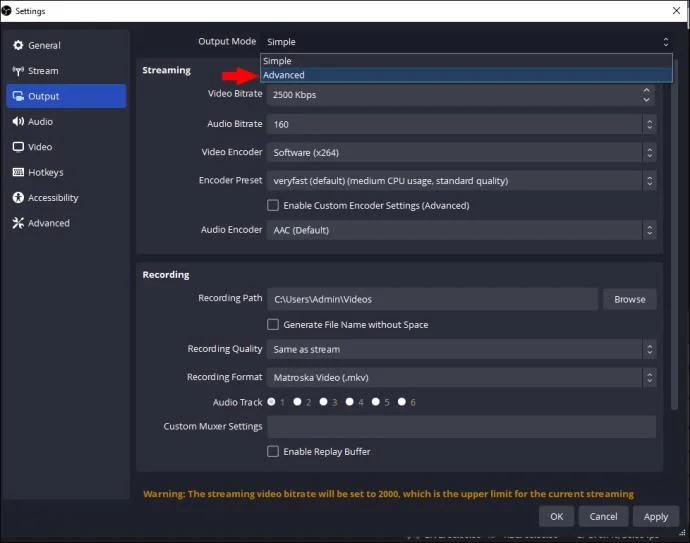Switch to Audio settings section
This screenshot has height=543, width=690.
point(66,121)
